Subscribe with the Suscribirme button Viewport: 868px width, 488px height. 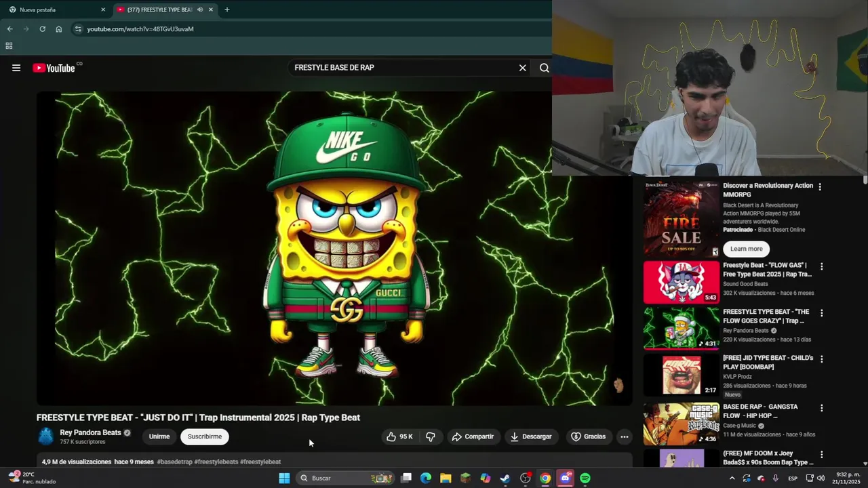[205, 436]
